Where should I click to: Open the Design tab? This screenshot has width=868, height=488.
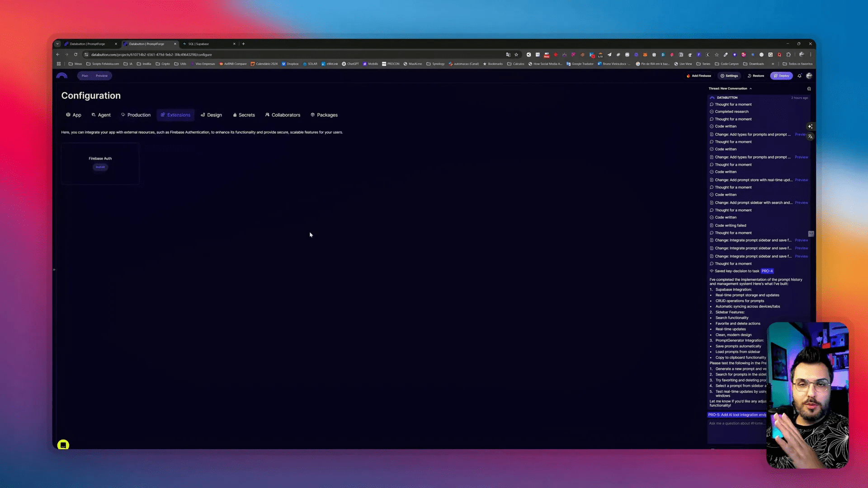(211, 115)
